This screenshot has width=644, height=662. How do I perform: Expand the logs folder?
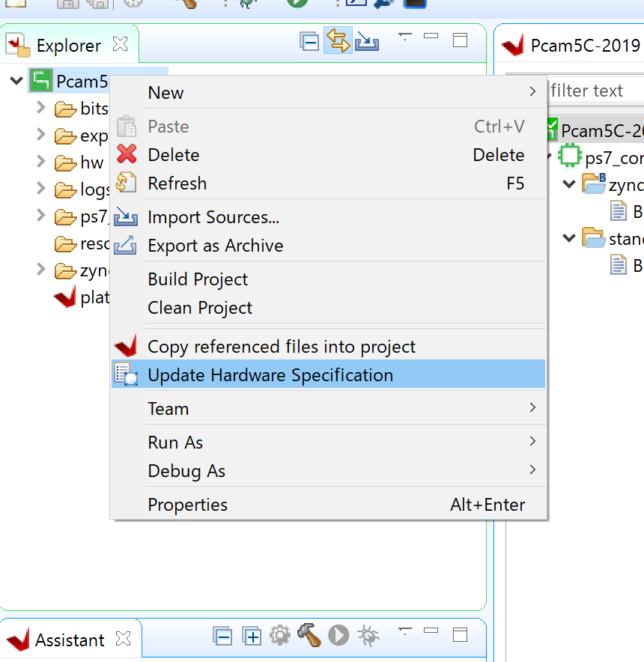(41, 189)
